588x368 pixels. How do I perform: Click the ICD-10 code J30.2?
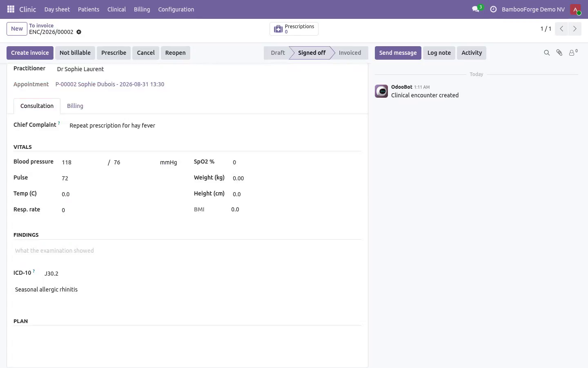coord(51,274)
